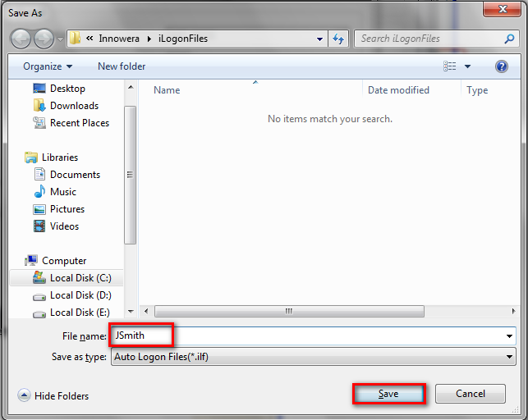This screenshot has width=528, height=420.
Task: Open the Organize dropdown menu
Action: coord(48,66)
